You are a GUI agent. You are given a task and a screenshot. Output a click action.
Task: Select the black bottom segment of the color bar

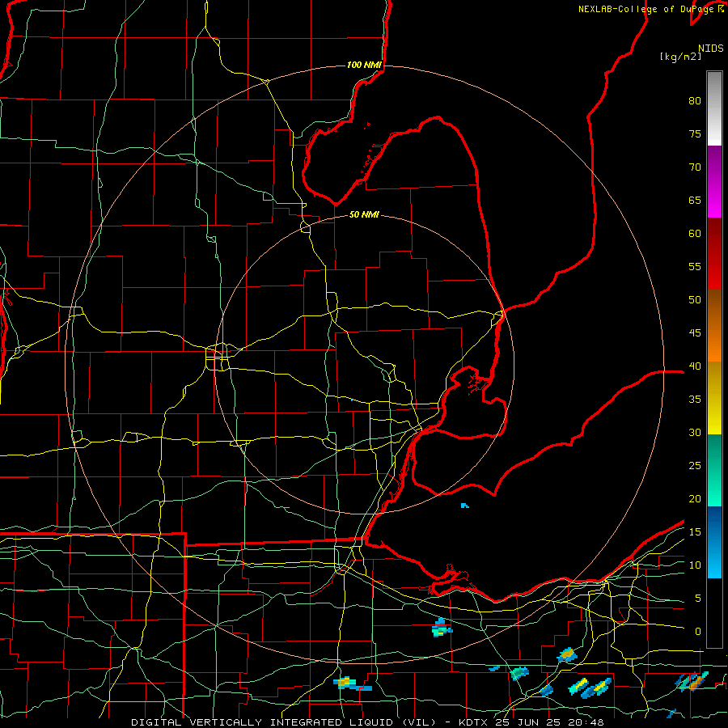click(714, 613)
